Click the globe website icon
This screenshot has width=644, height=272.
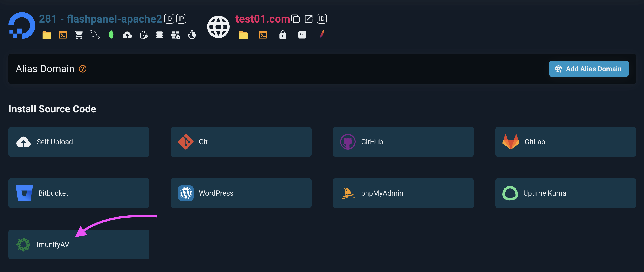pyautogui.click(x=218, y=27)
